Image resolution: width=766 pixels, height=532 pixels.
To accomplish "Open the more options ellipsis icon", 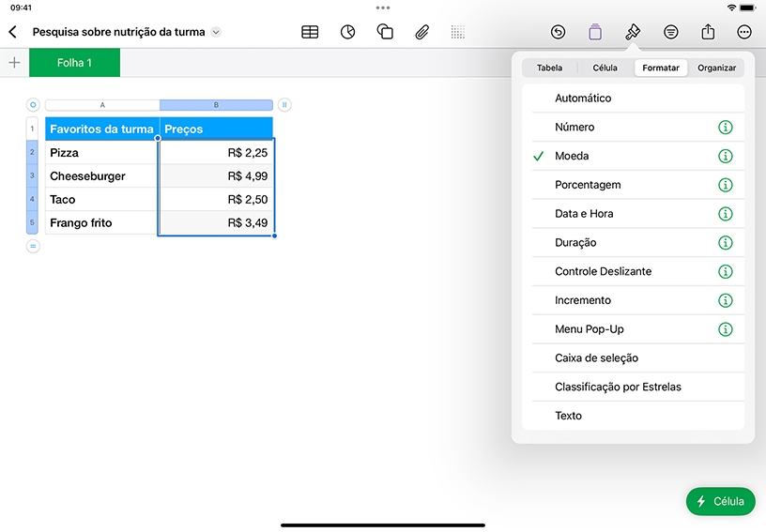I will coord(744,32).
